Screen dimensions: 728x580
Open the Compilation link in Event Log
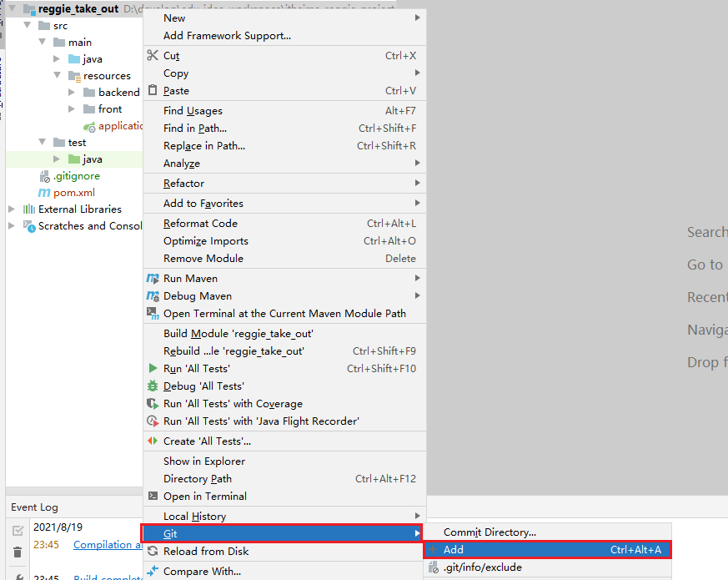point(108,545)
